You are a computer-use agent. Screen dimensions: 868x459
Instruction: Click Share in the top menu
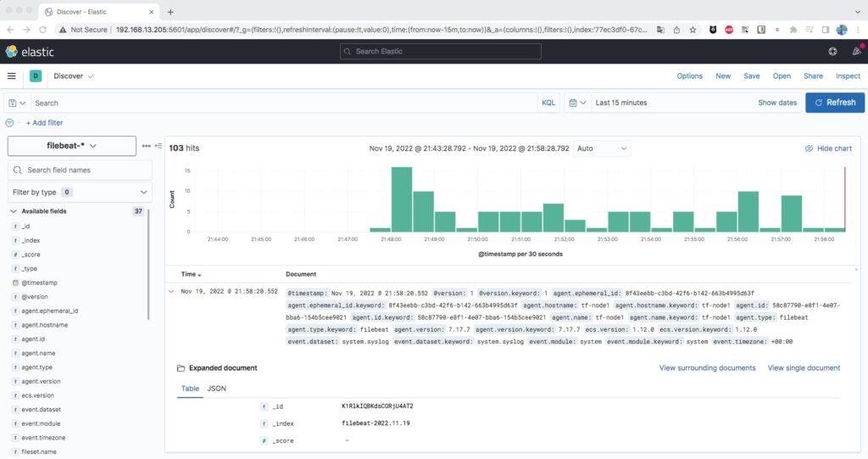[813, 76]
